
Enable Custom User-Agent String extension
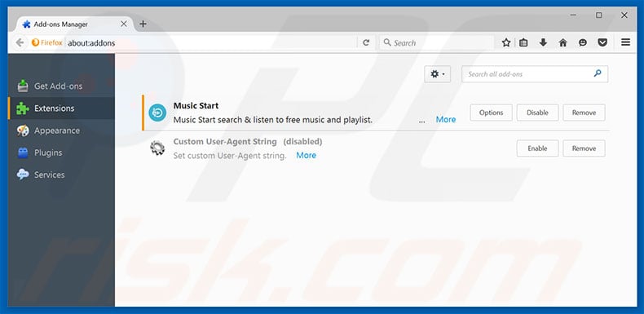point(538,148)
